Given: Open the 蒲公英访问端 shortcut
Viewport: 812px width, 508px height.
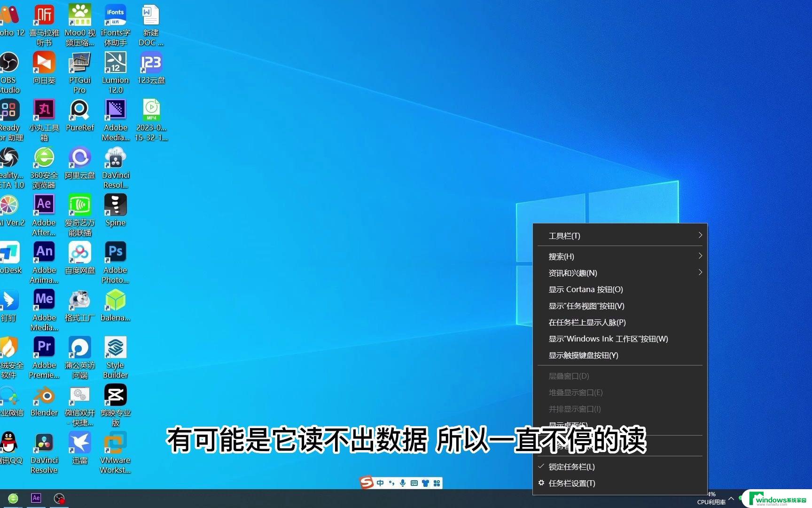Looking at the screenshot, I should pyautogui.click(x=80, y=358).
